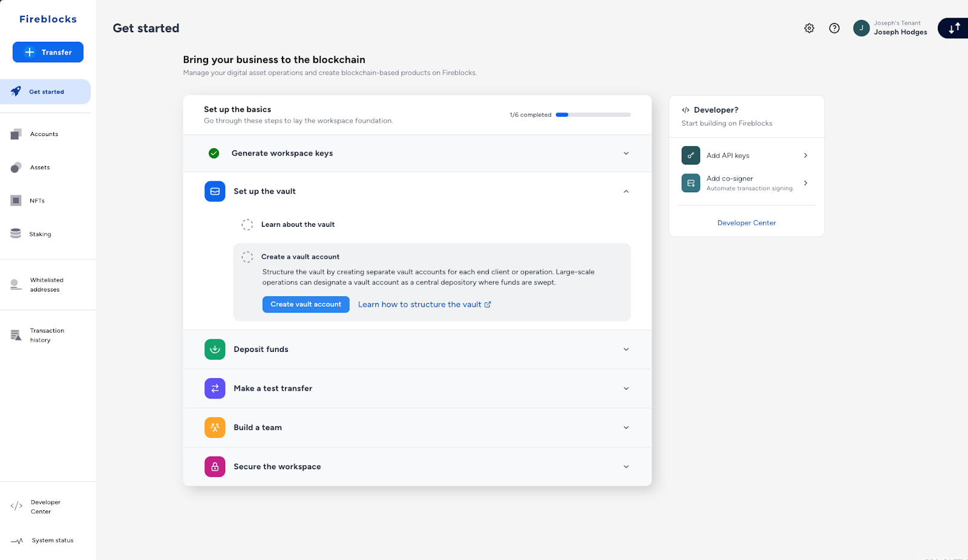Click the user avatar with letter J

pos(861,28)
